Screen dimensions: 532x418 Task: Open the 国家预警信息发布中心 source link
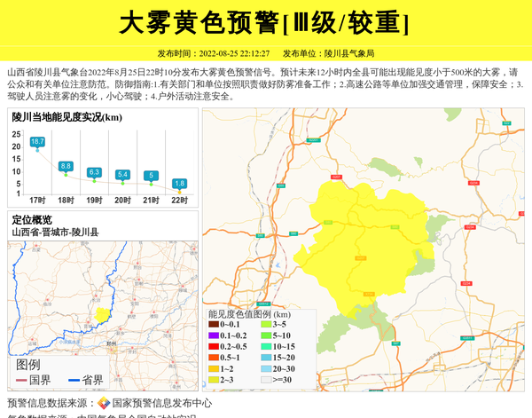(x=161, y=403)
